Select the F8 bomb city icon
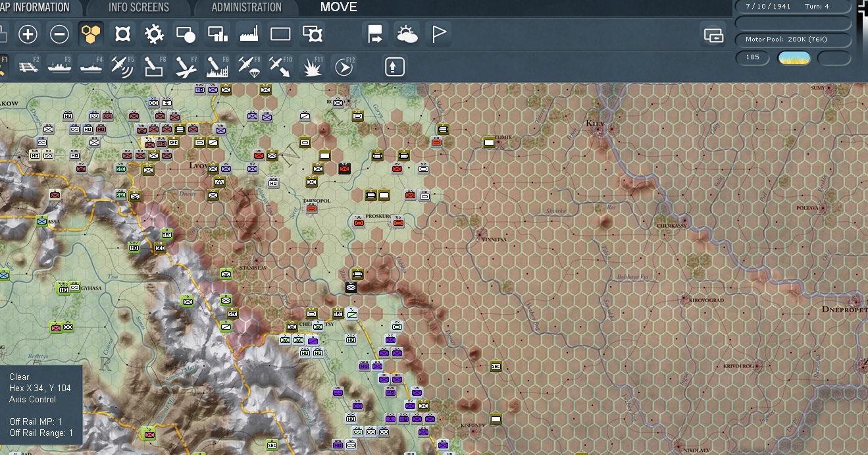Screen dimensions: 868x455 pyautogui.click(x=217, y=67)
